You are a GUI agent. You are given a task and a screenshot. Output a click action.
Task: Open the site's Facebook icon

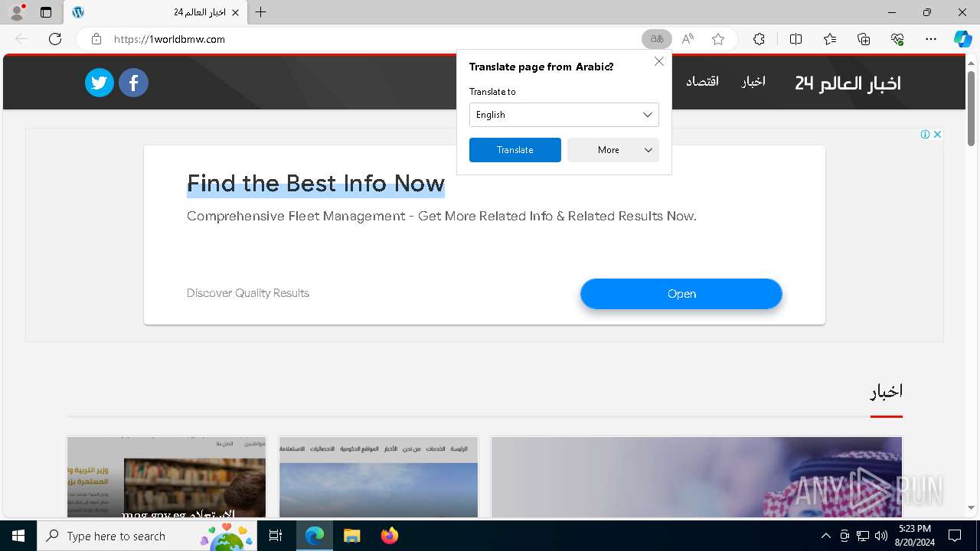click(133, 83)
